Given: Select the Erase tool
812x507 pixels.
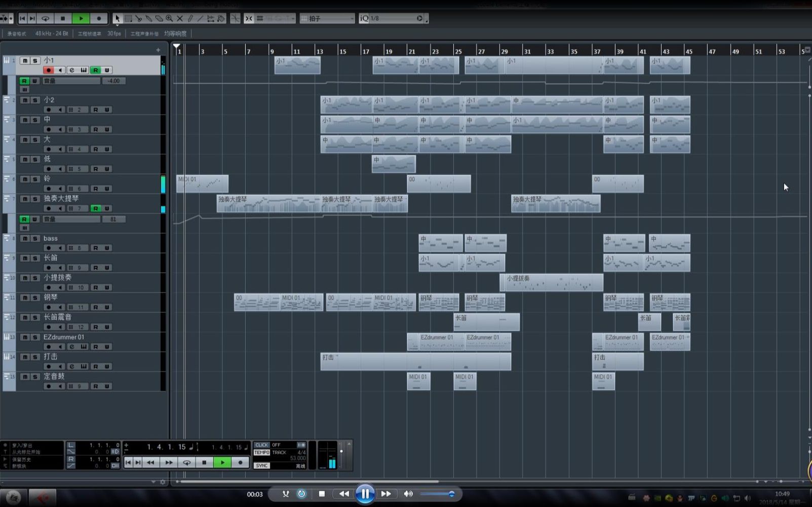Looking at the screenshot, I should click(x=159, y=18).
